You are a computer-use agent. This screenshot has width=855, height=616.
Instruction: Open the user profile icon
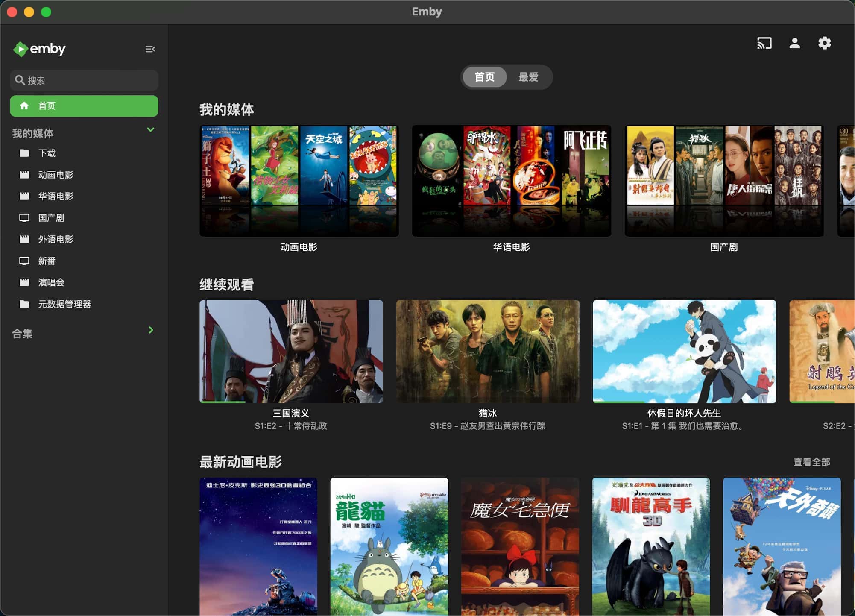tap(794, 44)
